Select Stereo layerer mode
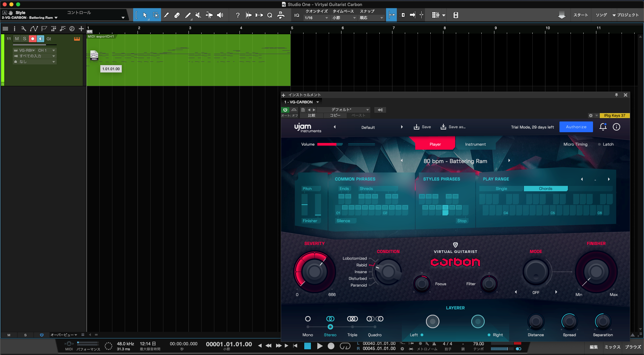644x355 pixels. point(330,326)
